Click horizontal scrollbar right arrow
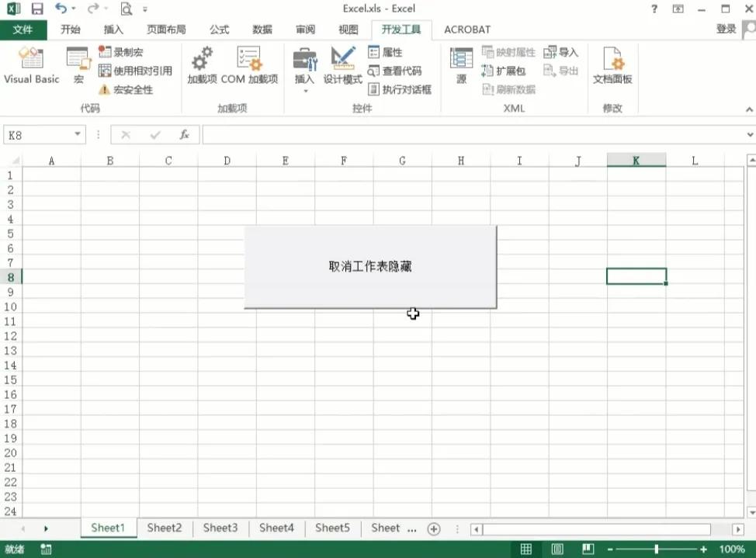This screenshot has width=756, height=558. click(737, 529)
